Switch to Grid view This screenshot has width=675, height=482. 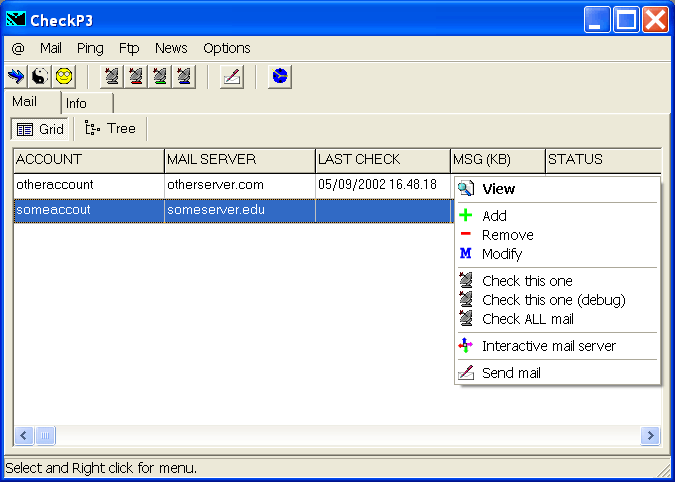[x=40, y=129]
